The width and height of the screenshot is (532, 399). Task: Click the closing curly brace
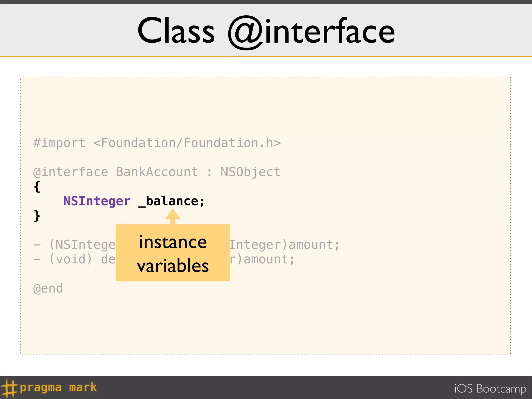[x=37, y=216]
